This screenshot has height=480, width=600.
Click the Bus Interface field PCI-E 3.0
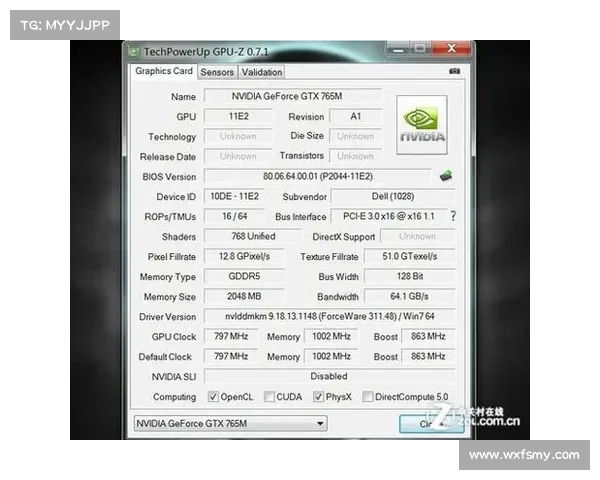(389, 216)
